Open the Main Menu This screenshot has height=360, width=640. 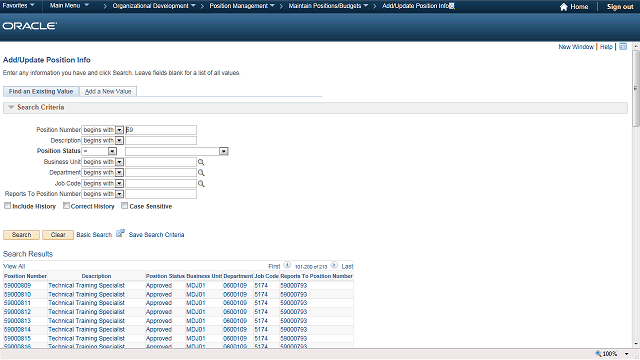click(x=69, y=6)
